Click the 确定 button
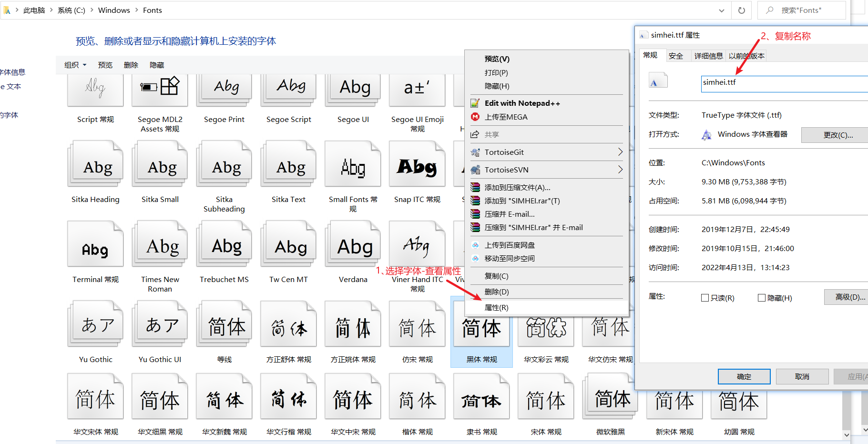This screenshot has width=868, height=444. [x=744, y=376]
